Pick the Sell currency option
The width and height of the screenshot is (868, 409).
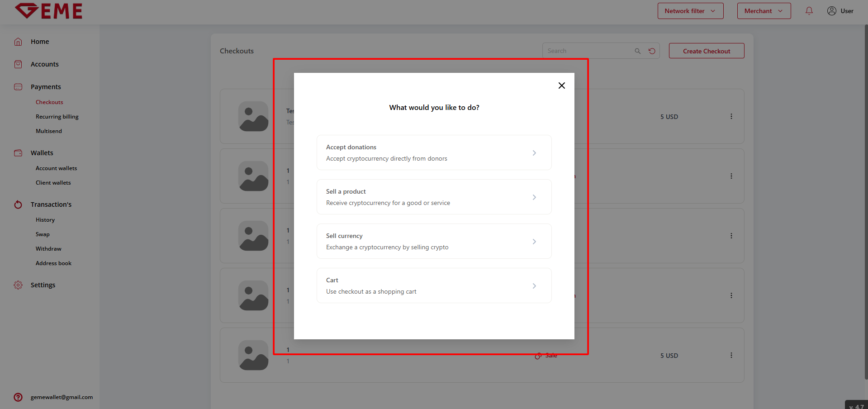pos(434,242)
